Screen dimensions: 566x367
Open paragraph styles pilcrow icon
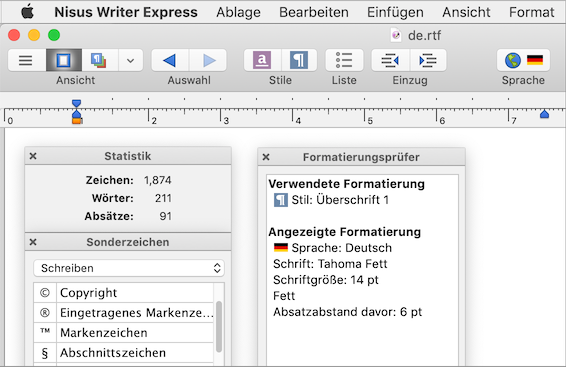point(299,60)
